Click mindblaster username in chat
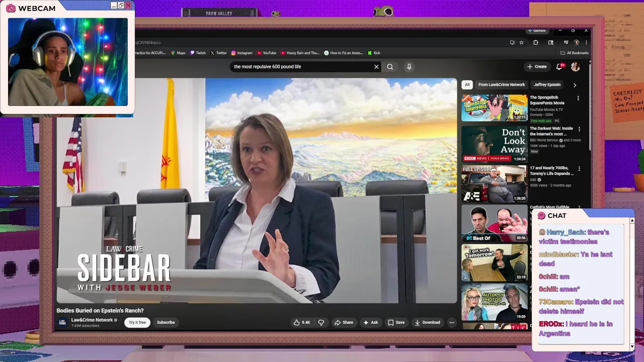Viewport: 644px width, 362px height. (x=558, y=254)
